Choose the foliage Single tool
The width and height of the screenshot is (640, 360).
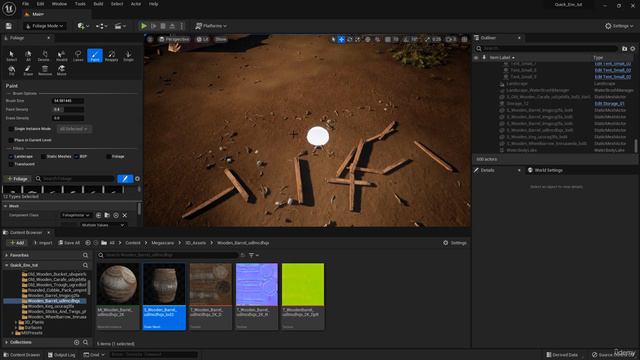[128, 56]
